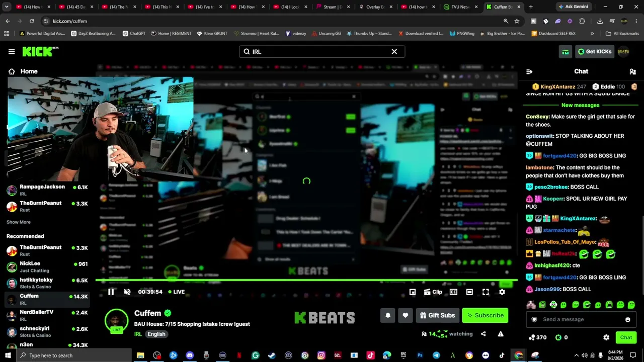Open the Windows Start menu

8,355
